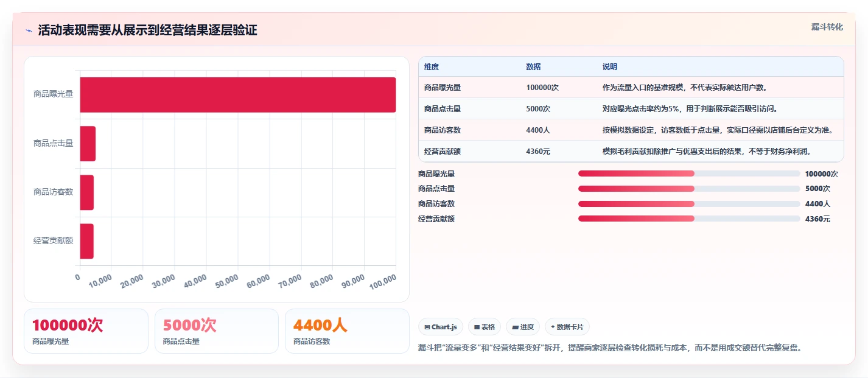
Task: Click the 经营贡献额 bar in chart
Action: click(x=87, y=241)
